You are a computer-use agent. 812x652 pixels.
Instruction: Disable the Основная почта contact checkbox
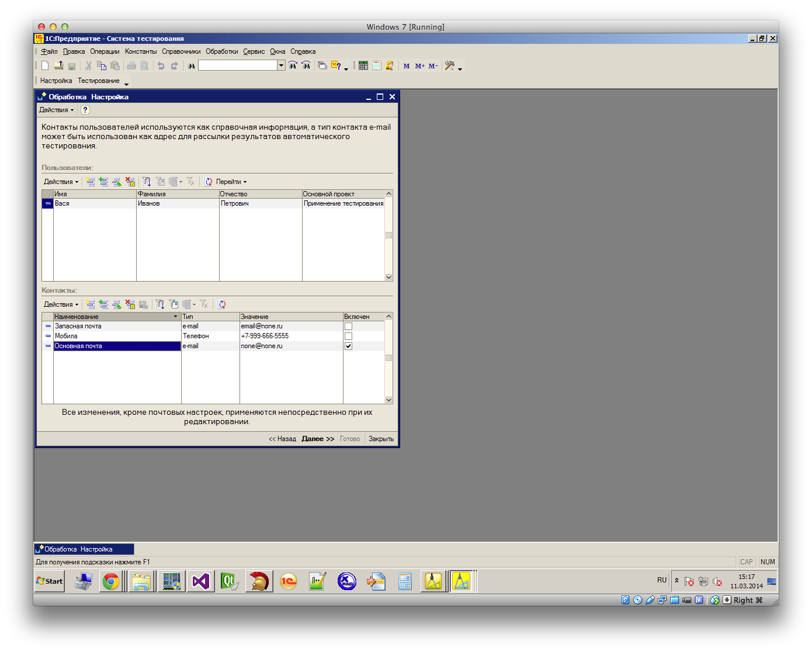coord(349,346)
